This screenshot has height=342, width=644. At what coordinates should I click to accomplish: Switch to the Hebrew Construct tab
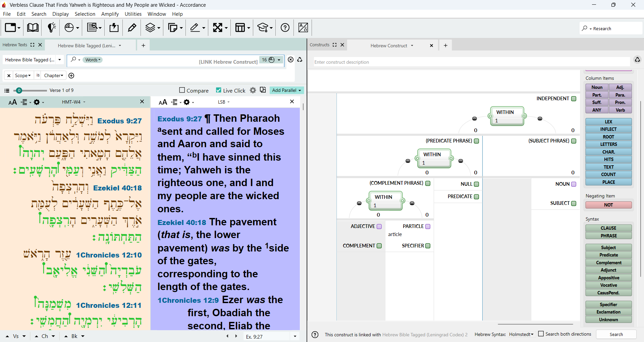point(388,46)
